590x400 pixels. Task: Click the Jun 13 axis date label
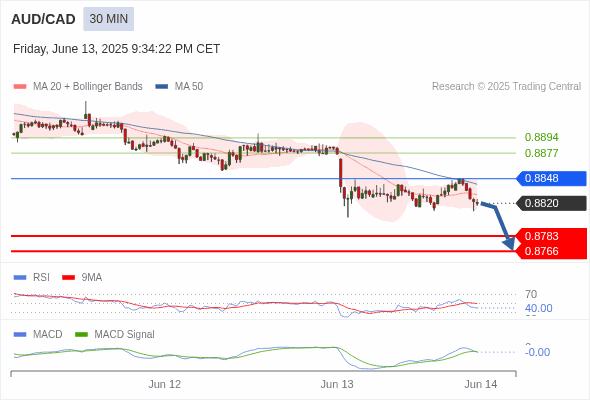tap(337, 384)
